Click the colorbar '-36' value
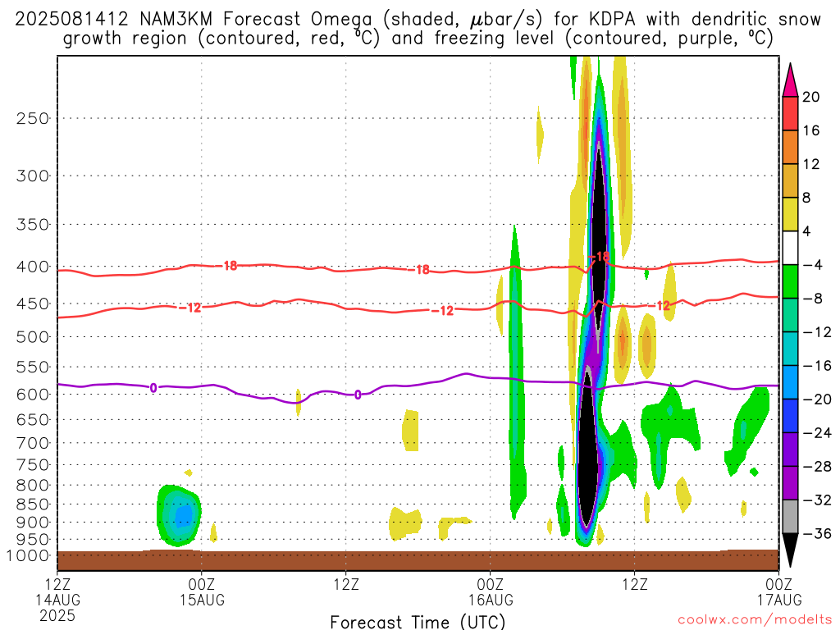This screenshot has height=630, width=840. 817,533
